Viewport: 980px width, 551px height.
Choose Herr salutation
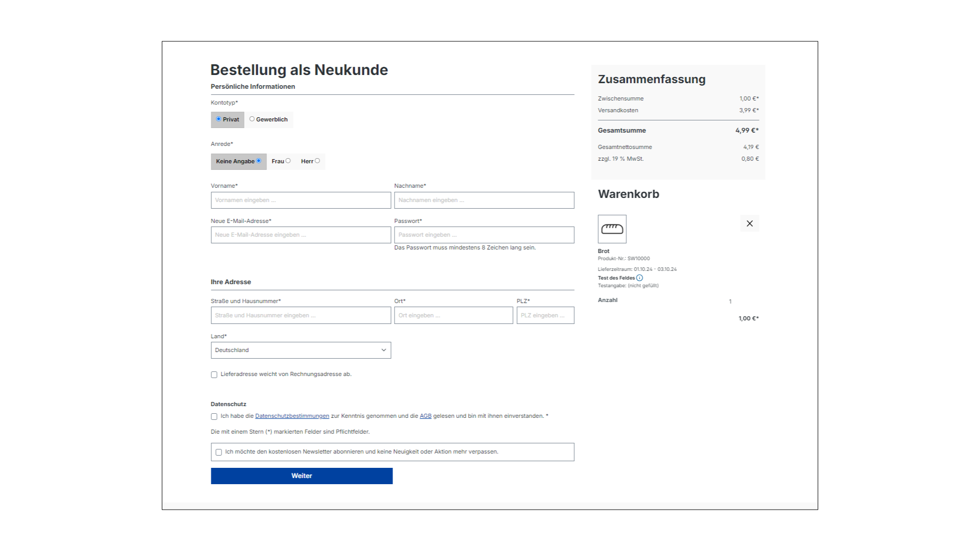pyautogui.click(x=310, y=161)
